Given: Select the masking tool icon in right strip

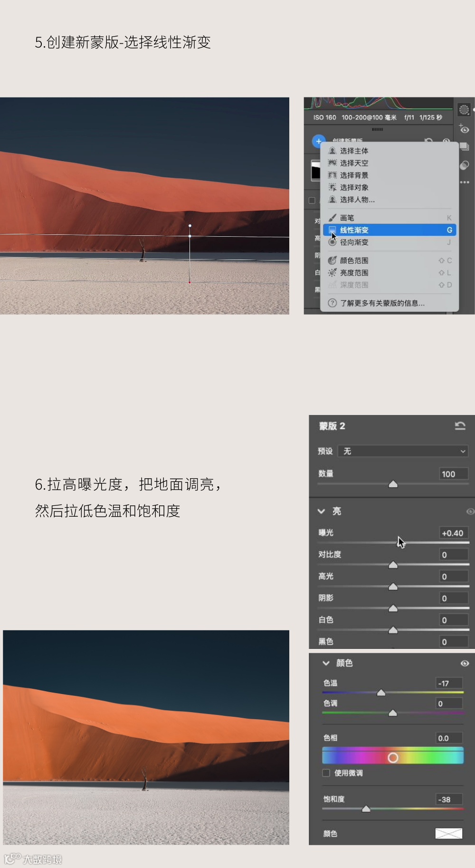Looking at the screenshot, I should point(464,110).
